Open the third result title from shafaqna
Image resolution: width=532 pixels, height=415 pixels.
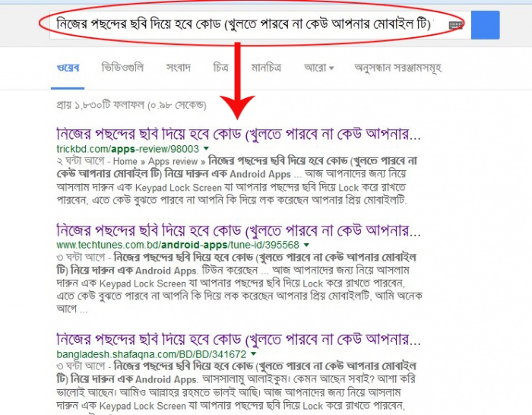click(x=238, y=339)
